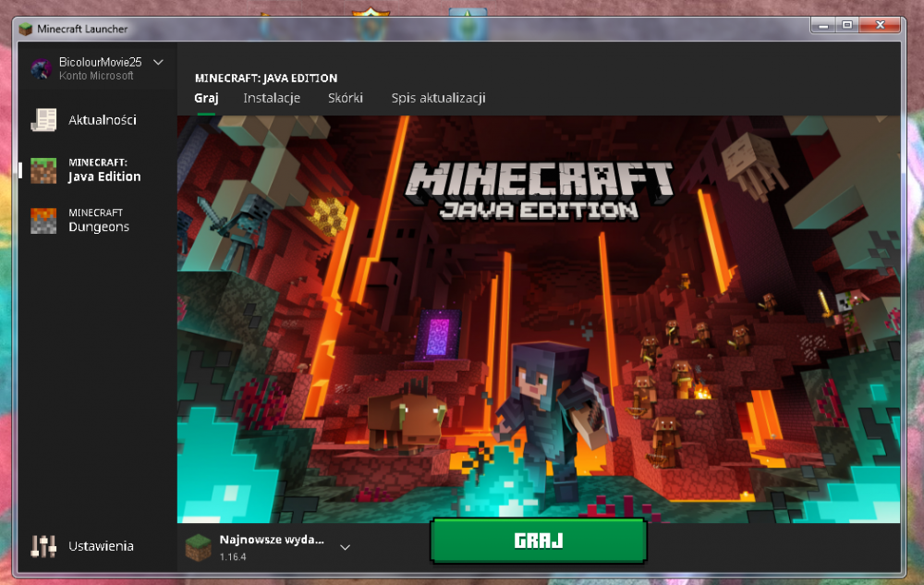Image resolution: width=924 pixels, height=585 pixels.
Task: Switch to the Skórki tab
Action: tap(346, 98)
